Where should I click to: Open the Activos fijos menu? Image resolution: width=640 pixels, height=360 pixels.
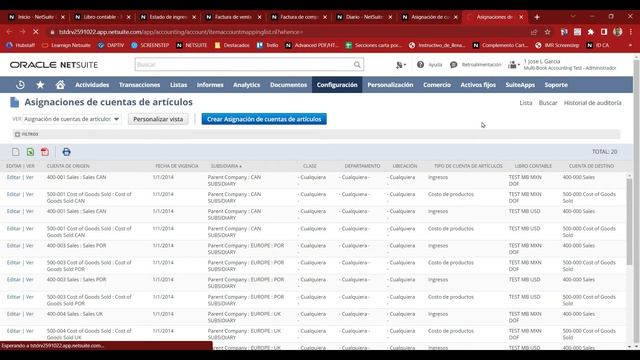[x=478, y=85]
